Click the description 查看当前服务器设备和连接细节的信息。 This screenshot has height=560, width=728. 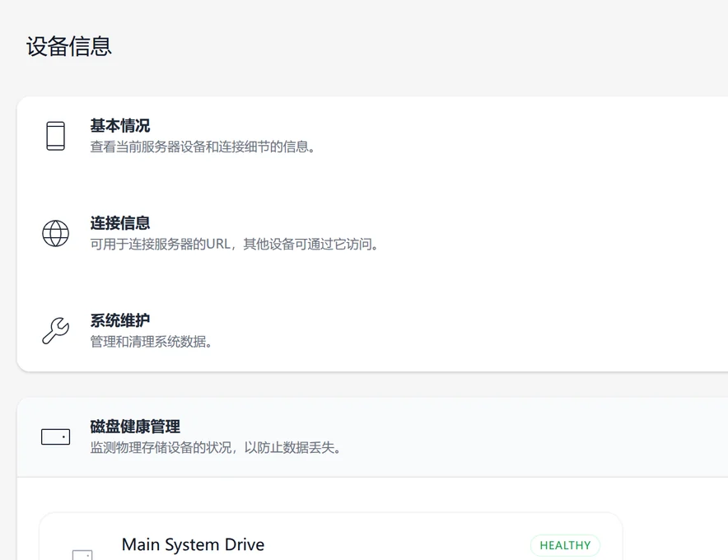(203, 147)
